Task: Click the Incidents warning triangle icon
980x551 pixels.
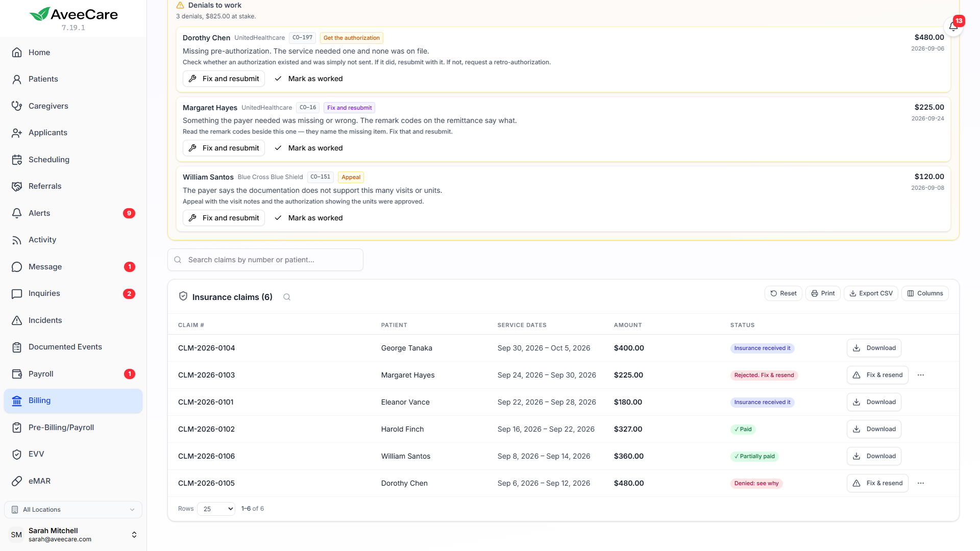Action: point(17,320)
